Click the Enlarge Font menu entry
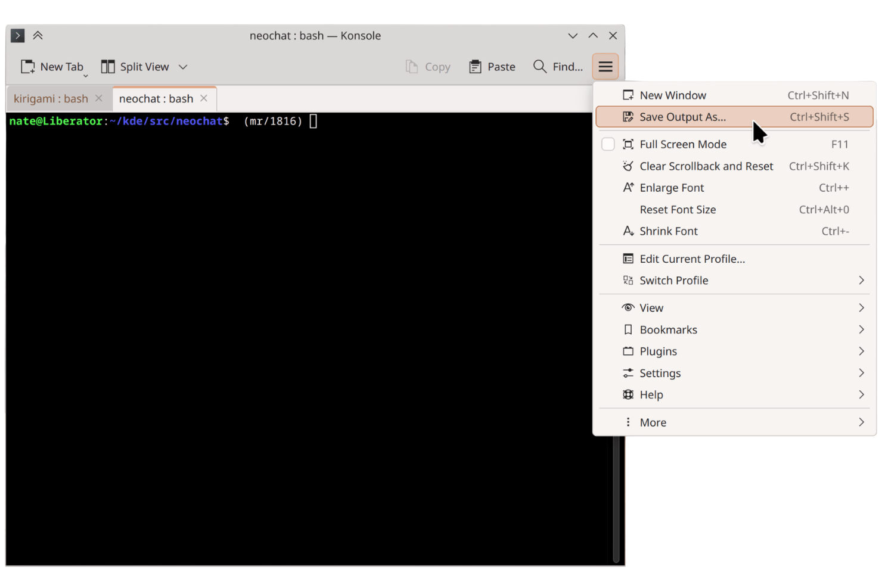 click(x=734, y=188)
